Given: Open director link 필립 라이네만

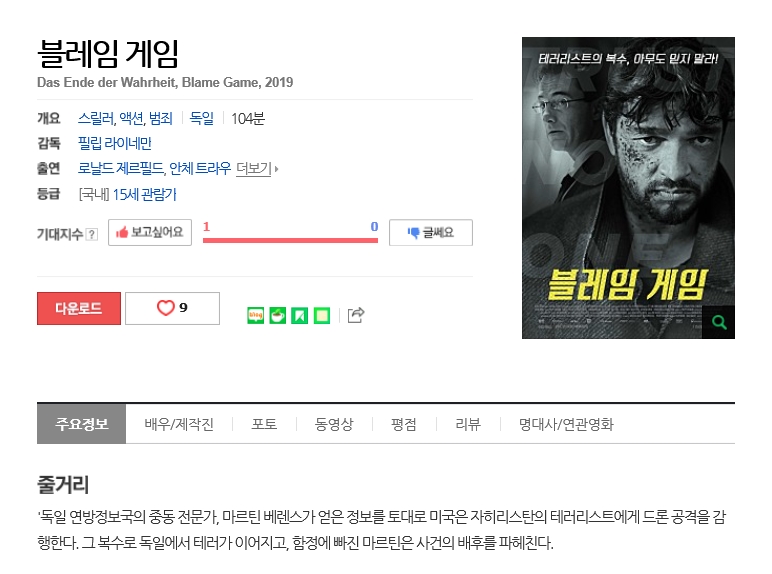Looking at the screenshot, I should point(114,143).
